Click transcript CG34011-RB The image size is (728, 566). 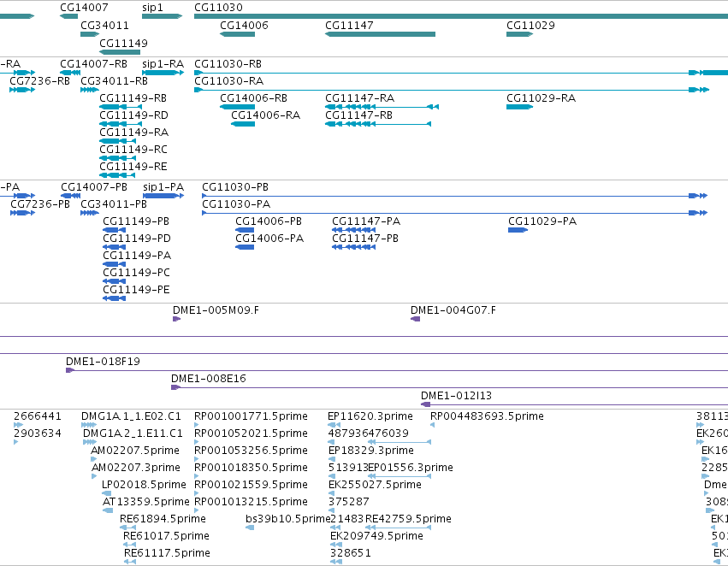tap(90, 90)
